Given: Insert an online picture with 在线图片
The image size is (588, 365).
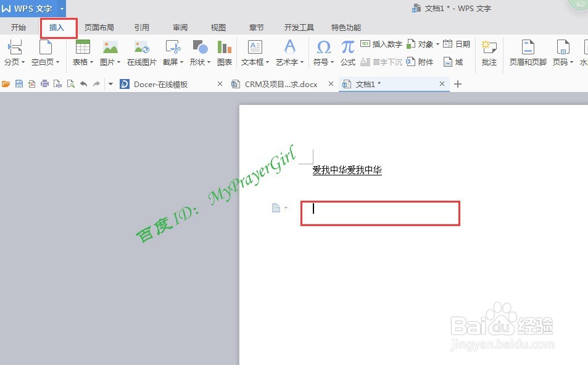Looking at the screenshot, I should coord(141,52).
